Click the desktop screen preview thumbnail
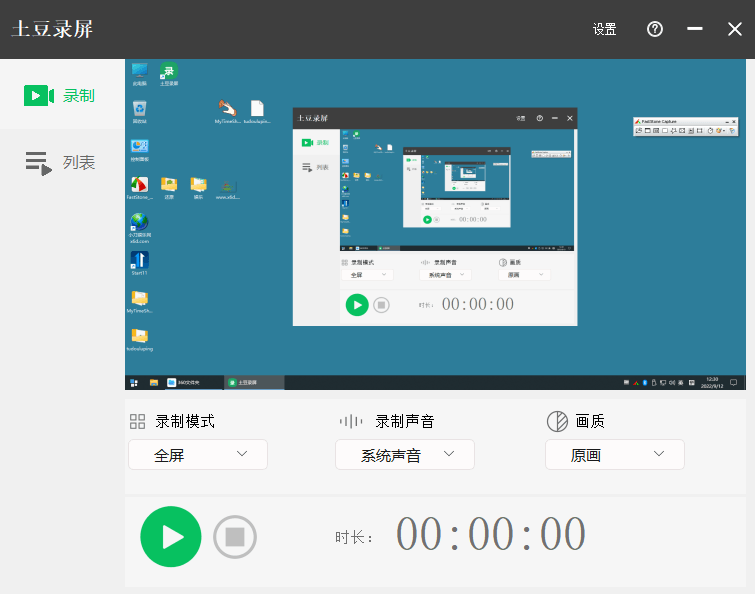This screenshot has height=594, width=755. point(435,224)
